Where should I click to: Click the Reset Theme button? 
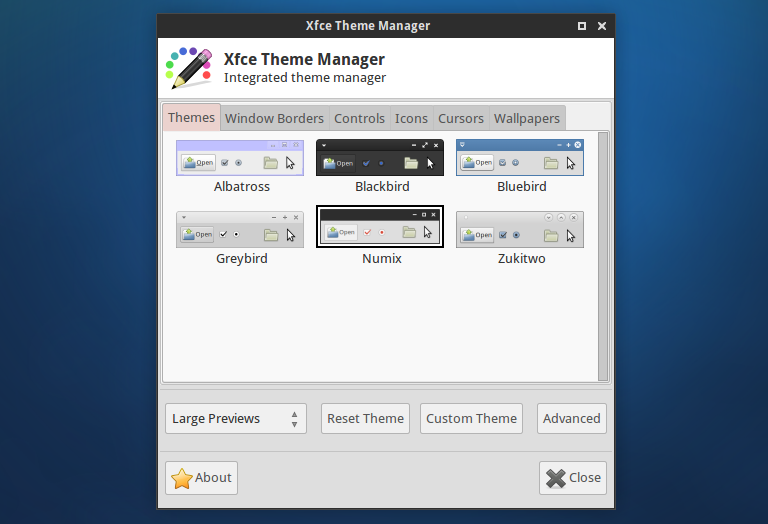365,419
